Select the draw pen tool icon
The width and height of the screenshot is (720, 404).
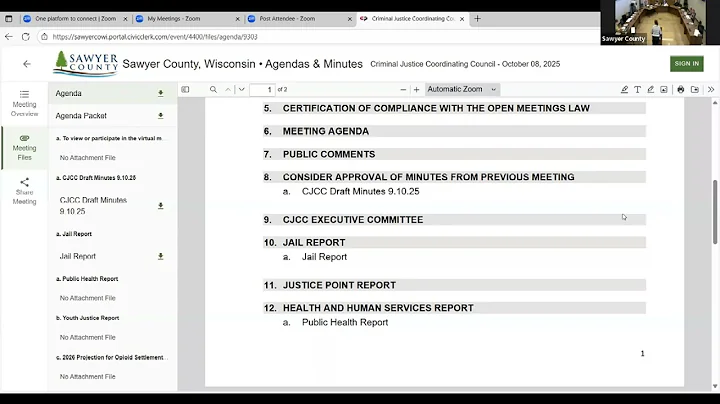tap(650, 90)
